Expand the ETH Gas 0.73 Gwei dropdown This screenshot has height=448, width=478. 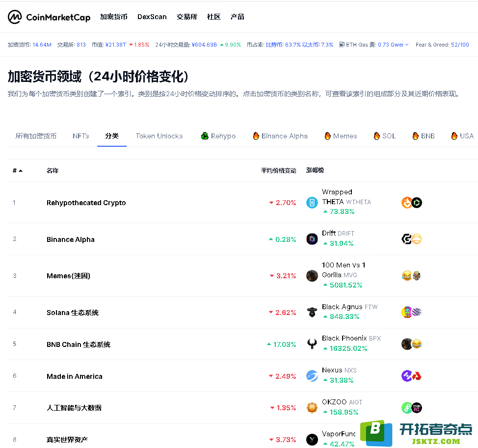[393, 45]
